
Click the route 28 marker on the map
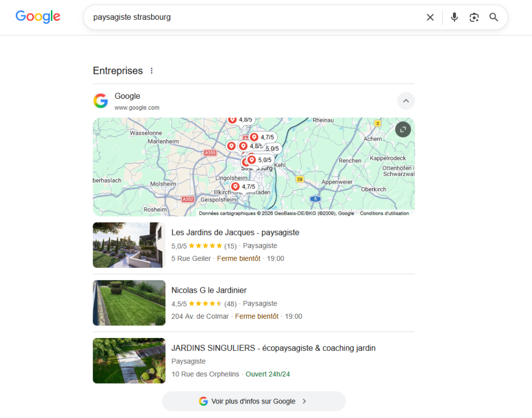pyautogui.click(x=300, y=179)
